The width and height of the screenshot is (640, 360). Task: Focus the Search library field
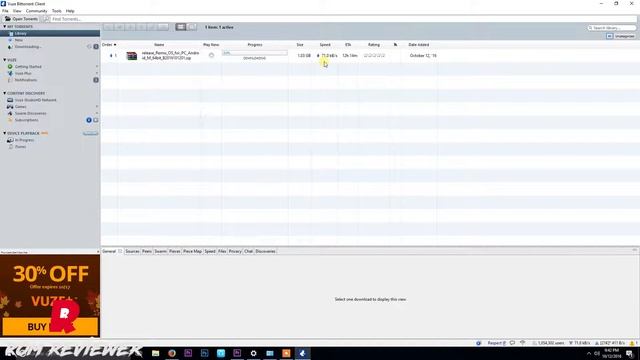(x=612, y=28)
